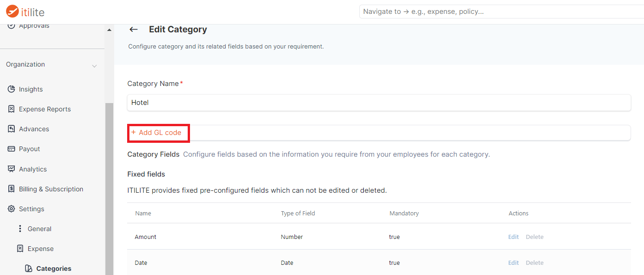Collapse the Organization section chevron
This screenshot has width=644, height=275.
94,66
